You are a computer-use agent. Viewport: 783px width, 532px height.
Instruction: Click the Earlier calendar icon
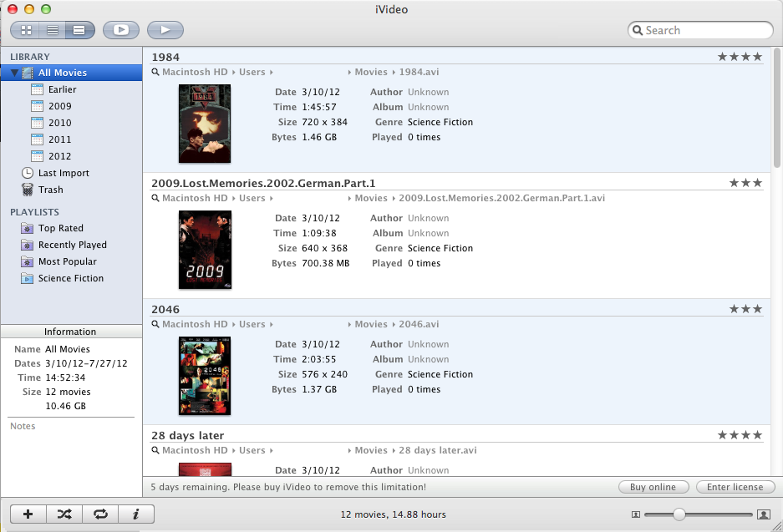[37, 89]
